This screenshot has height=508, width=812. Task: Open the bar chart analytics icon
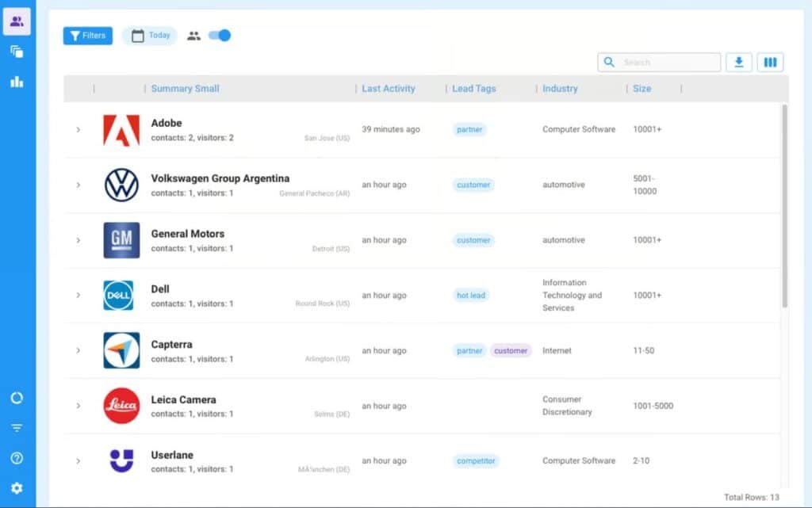point(17,82)
